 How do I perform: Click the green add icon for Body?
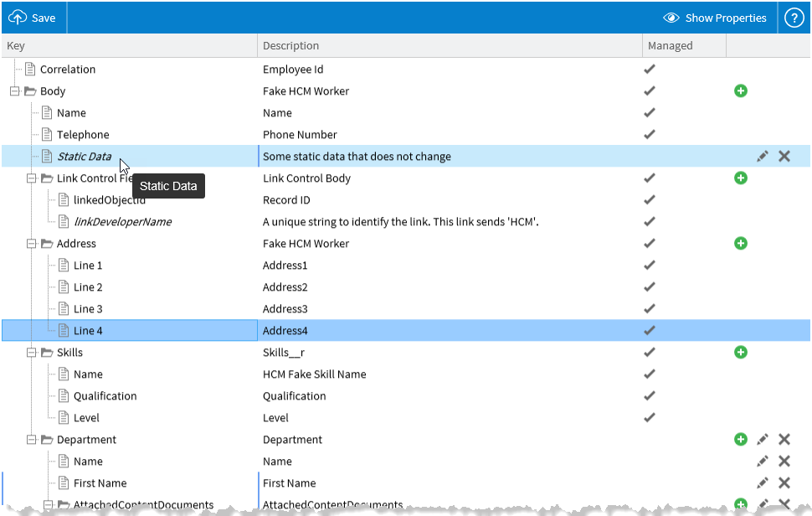click(x=740, y=91)
